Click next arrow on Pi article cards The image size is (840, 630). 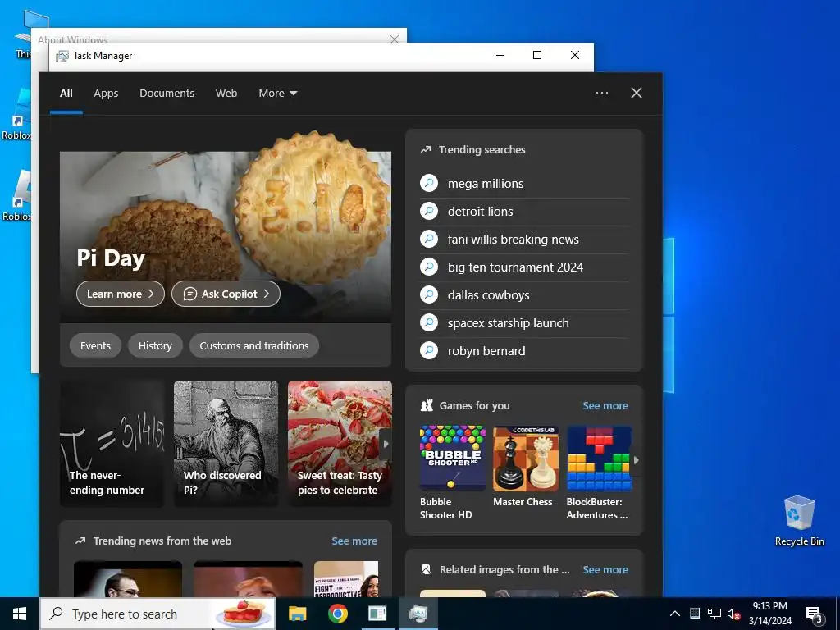[386, 444]
